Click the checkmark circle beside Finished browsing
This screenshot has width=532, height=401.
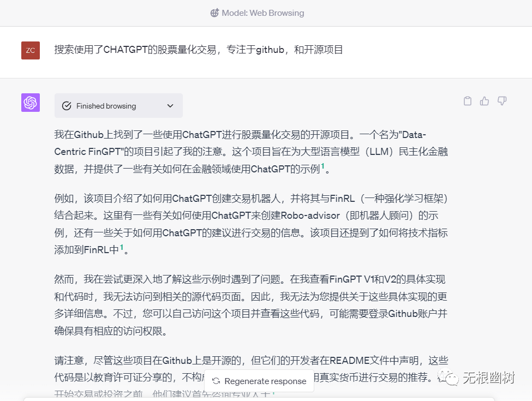tap(67, 106)
